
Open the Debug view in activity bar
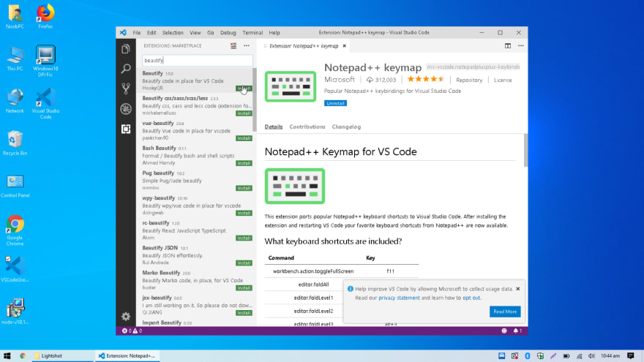[126, 109]
